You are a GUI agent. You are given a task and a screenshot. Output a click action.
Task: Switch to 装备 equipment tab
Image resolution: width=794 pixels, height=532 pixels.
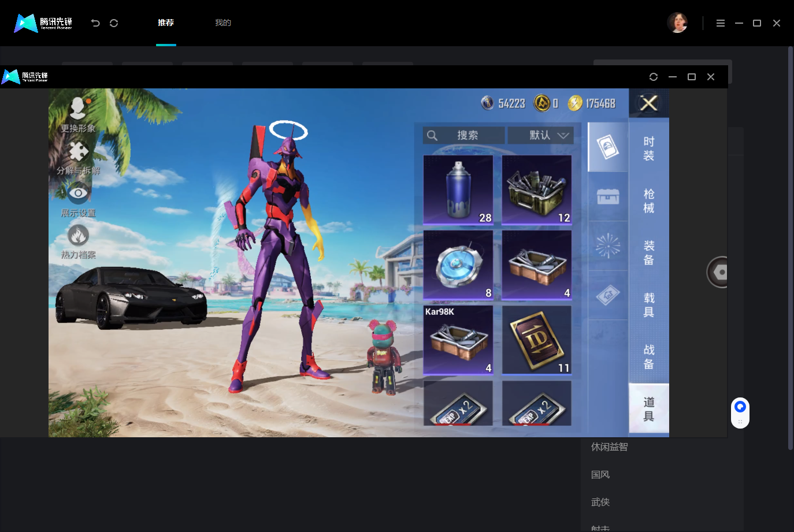[649, 253]
